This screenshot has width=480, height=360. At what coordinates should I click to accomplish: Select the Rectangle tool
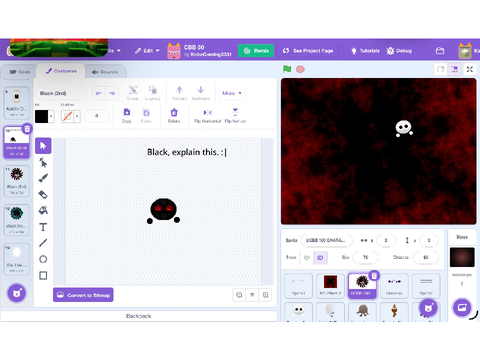tap(43, 275)
